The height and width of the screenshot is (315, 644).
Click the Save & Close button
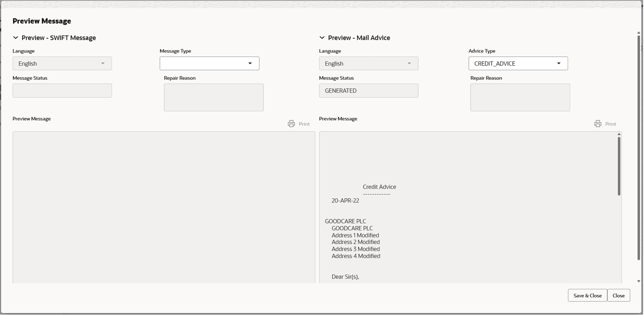click(587, 295)
